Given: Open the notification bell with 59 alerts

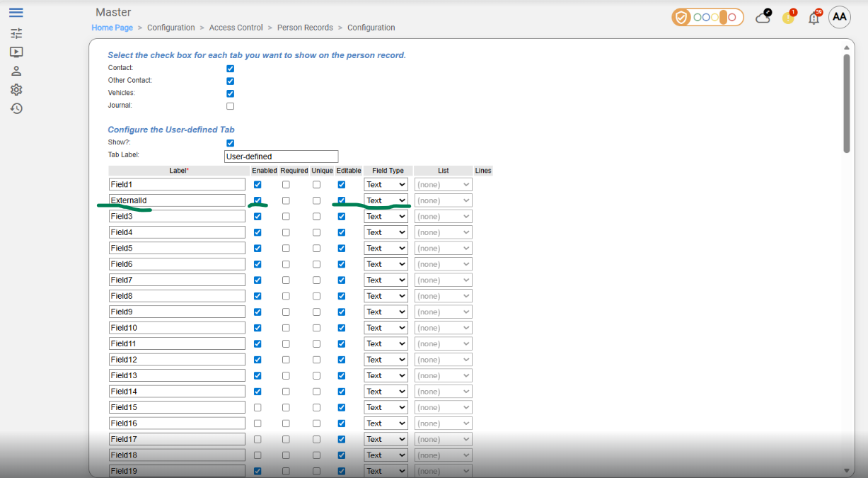Looking at the screenshot, I should tap(814, 18).
